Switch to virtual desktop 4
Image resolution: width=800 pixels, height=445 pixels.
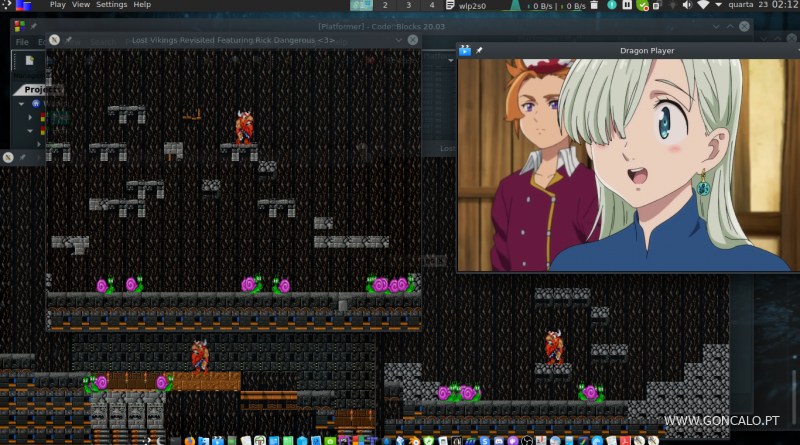(431, 6)
